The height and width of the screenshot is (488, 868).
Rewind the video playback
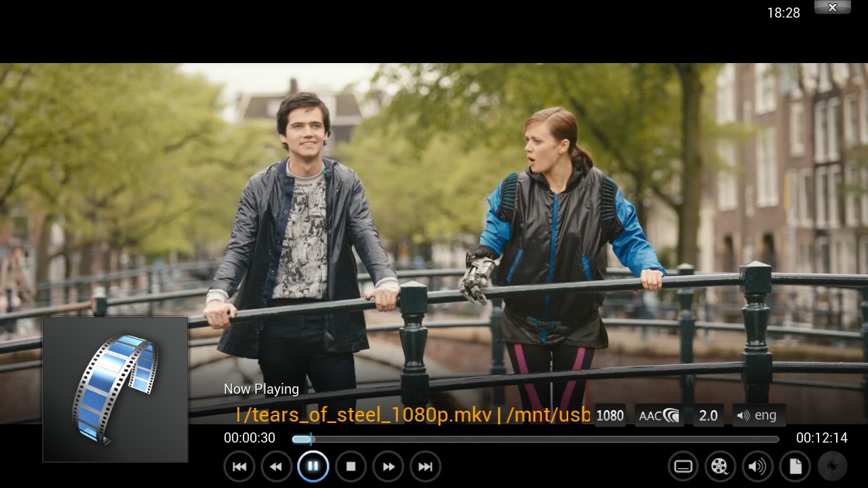coord(276,466)
